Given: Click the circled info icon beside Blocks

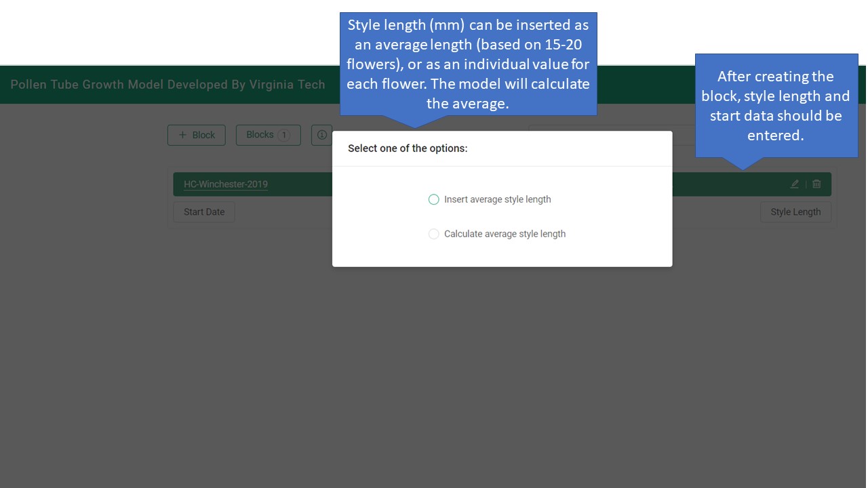Looking at the screenshot, I should (321, 135).
